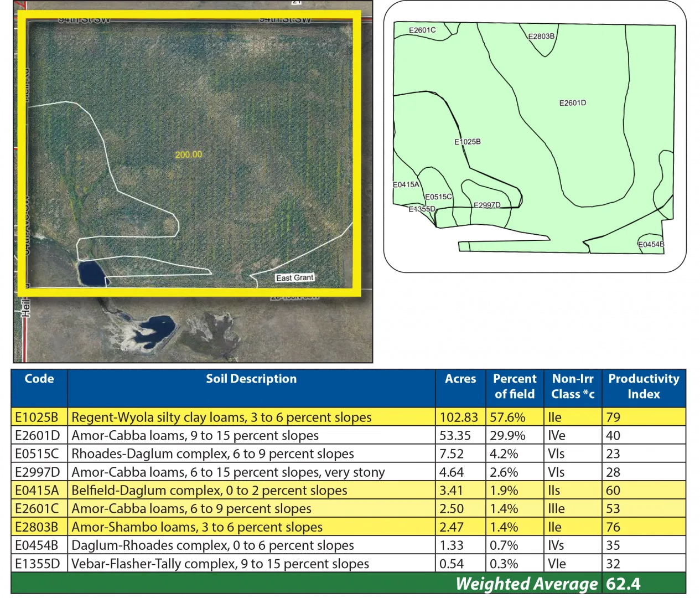Select the Percent of field column header
The height and width of the screenshot is (598, 700).
pyautogui.click(x=515, y=386)
